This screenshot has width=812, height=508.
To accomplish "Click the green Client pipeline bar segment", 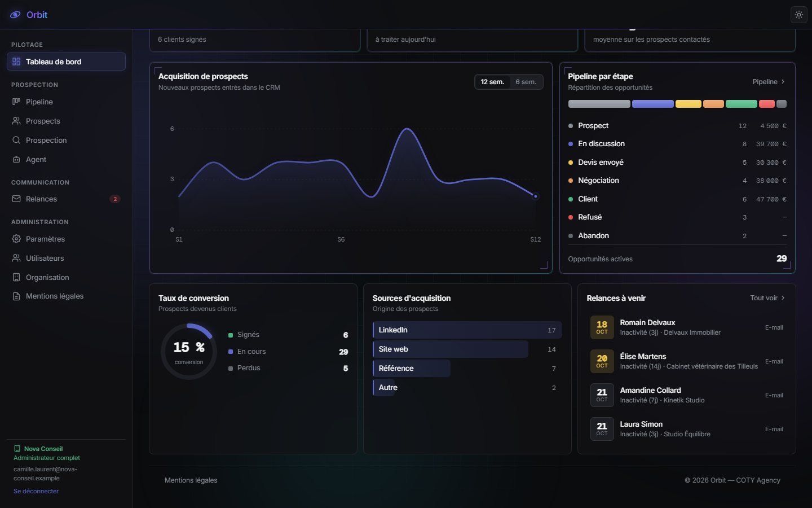I will click(741, 104).
